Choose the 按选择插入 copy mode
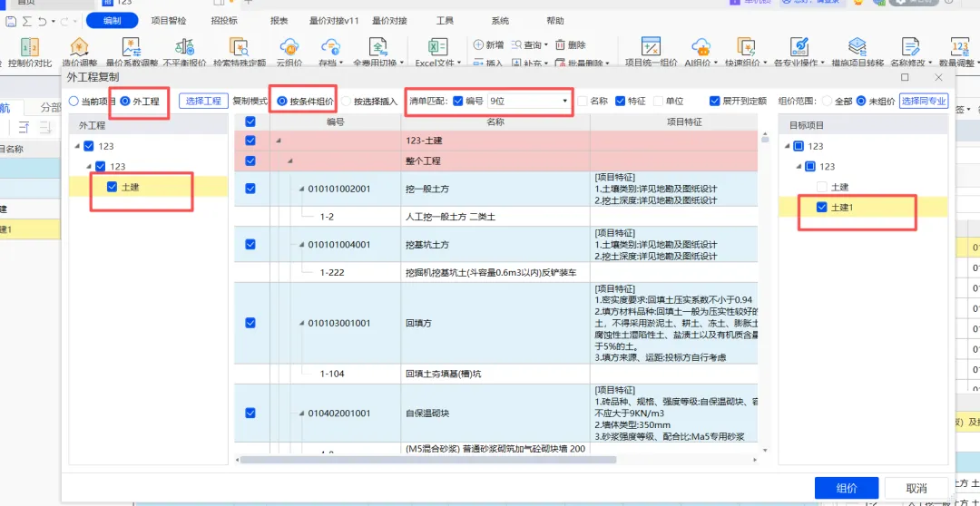Image resolution: width=980 pixels, height=506 pixels. coord(348,101)
